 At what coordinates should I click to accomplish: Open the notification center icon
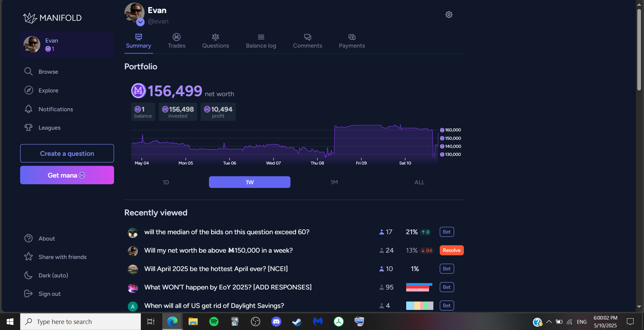[630, 322]
